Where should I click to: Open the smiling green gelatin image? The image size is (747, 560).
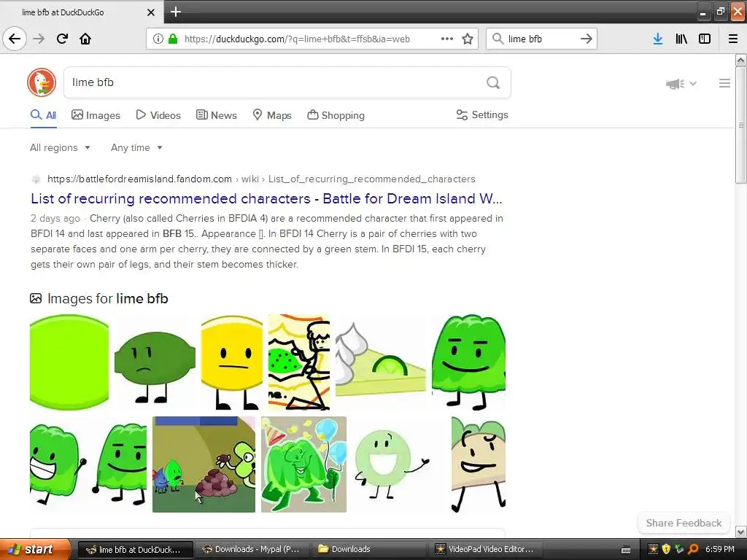click(x=468, y=362)
